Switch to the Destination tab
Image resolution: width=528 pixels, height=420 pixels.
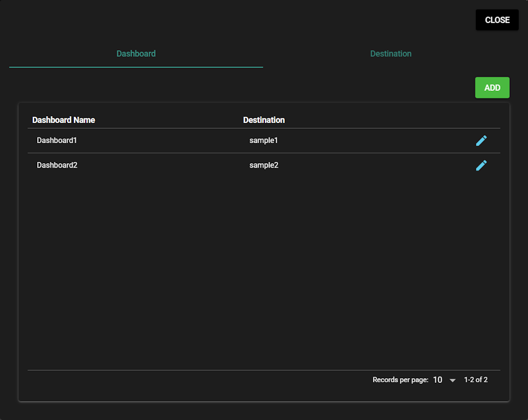click(x=391, y=54)
